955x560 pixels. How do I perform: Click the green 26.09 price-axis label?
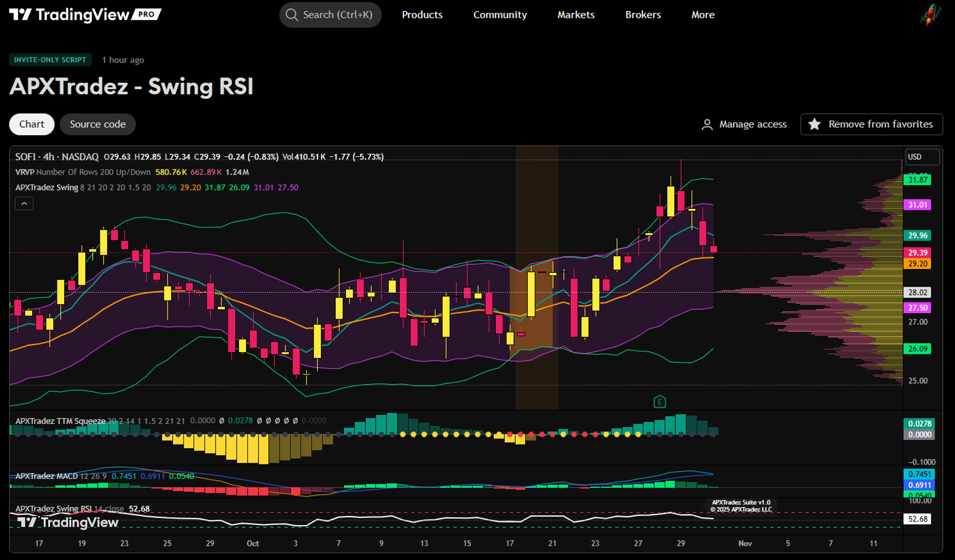[917, 349]
